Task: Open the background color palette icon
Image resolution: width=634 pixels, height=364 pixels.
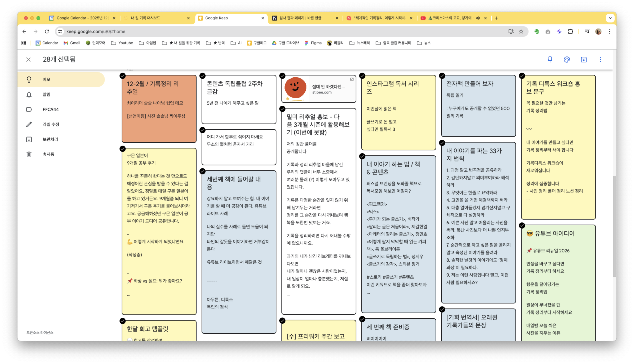Action: coord(567,60)
